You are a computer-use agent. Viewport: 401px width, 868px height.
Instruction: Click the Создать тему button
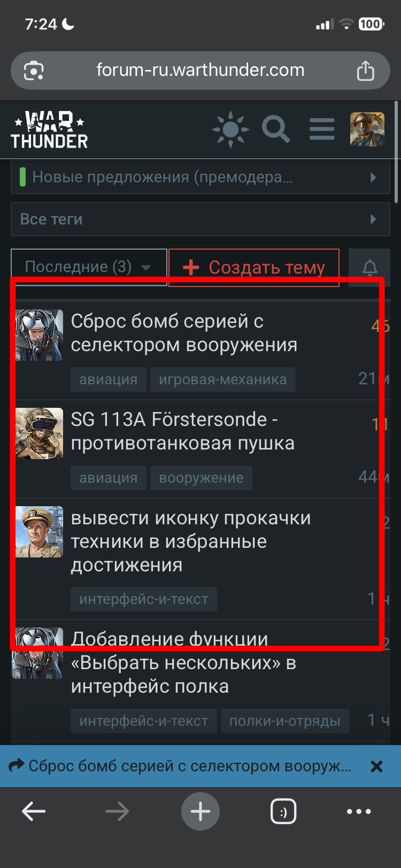point(254,267)
